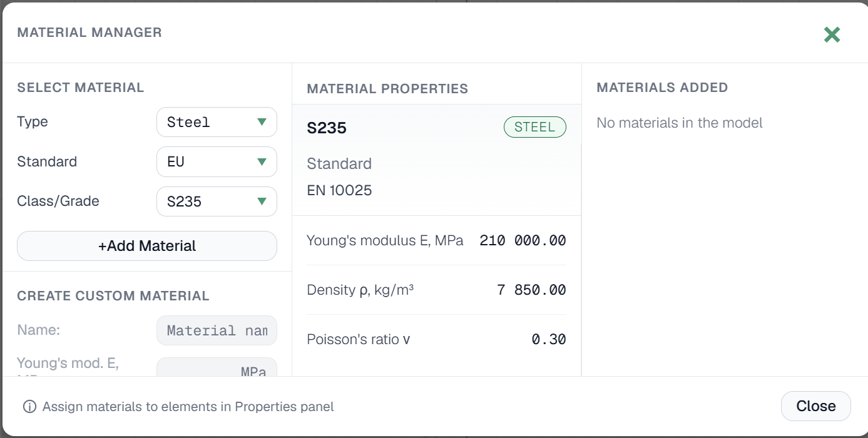Click the density value 7 850.00
This screenshot has height=438, width=868.
point(532,290)
